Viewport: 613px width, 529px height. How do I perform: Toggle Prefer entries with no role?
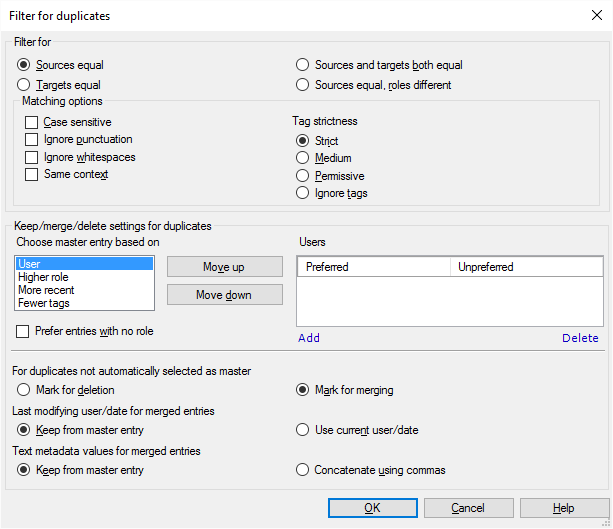coord(24,331)
